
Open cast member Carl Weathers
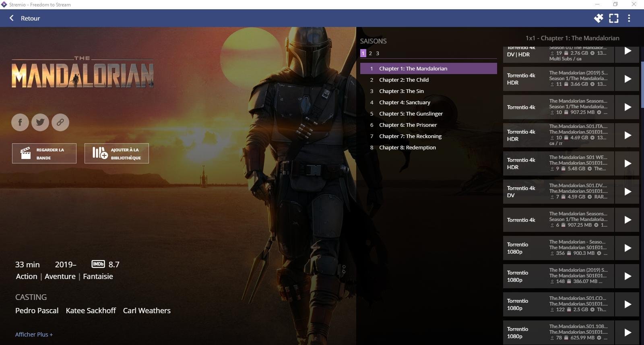click(x=147, y=311)
